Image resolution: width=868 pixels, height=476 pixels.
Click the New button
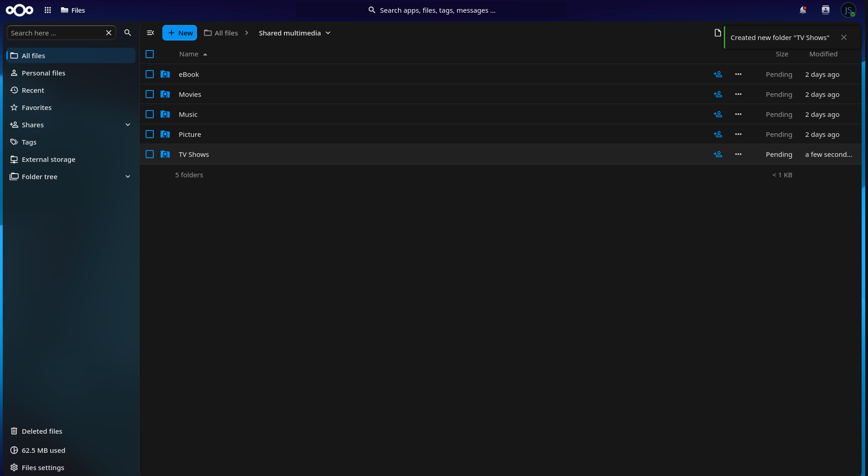click(180, 33)
